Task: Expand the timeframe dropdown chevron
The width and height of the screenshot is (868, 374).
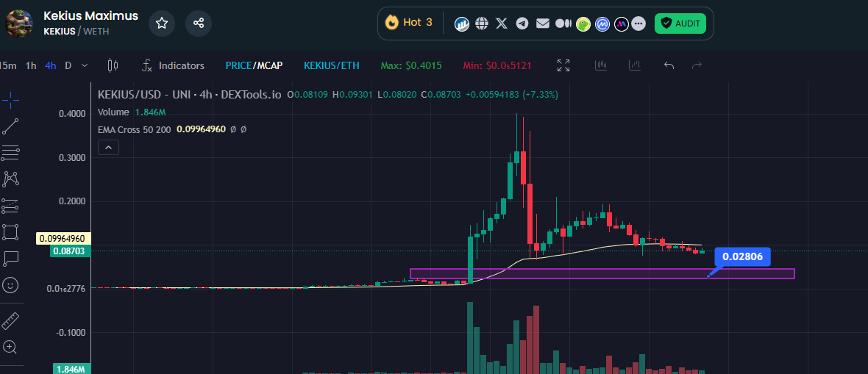Action: click(84, 65)
